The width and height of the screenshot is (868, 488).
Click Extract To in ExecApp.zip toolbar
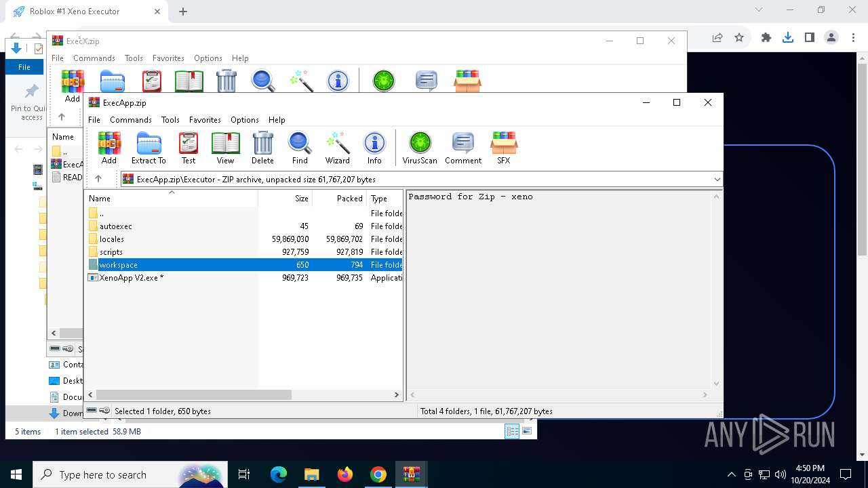coord(149,148)
